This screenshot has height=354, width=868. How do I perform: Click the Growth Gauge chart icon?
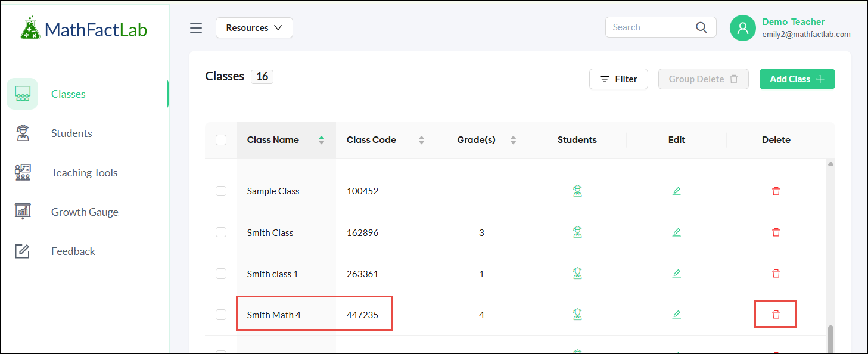23,212
